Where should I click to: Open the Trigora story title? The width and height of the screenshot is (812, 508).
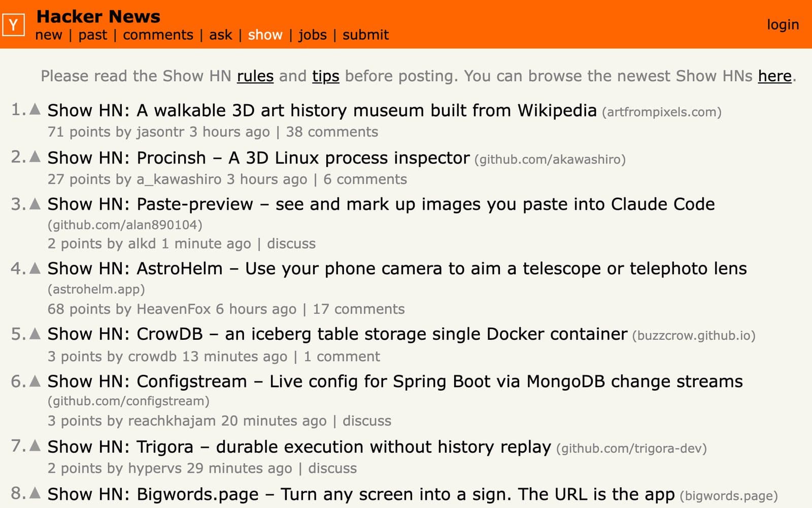point(299,447)
